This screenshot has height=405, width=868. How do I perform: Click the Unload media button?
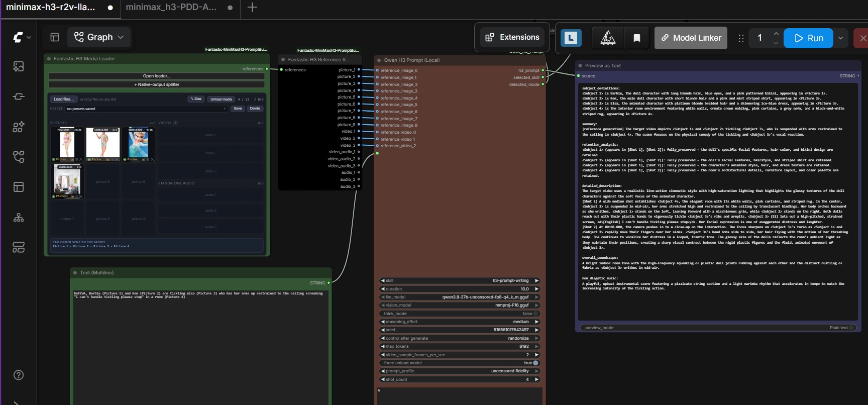point(221,99)
